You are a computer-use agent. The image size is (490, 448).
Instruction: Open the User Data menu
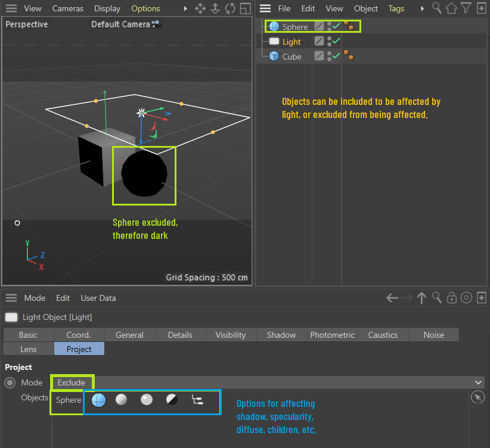point(98,298)
